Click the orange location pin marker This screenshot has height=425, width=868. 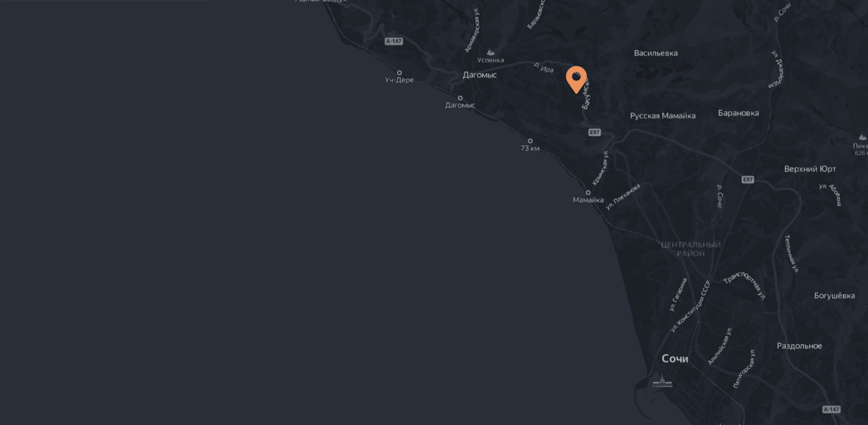pos(576,80)
